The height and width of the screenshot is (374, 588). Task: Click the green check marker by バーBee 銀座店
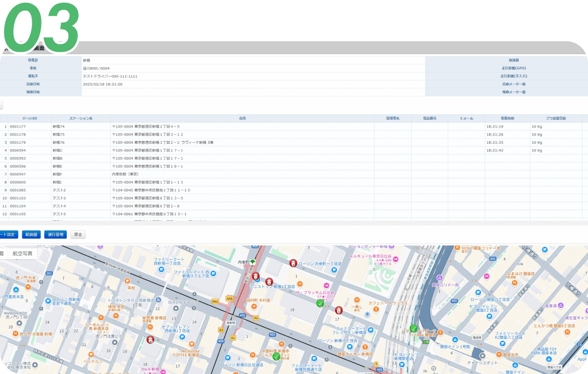(x=413, y=328)
